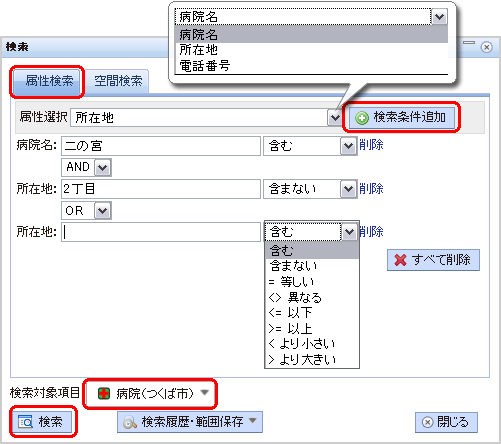Switch to the 空間検索 tab
This screenshot has height=444, width=501.
click(x=118, y=81)
